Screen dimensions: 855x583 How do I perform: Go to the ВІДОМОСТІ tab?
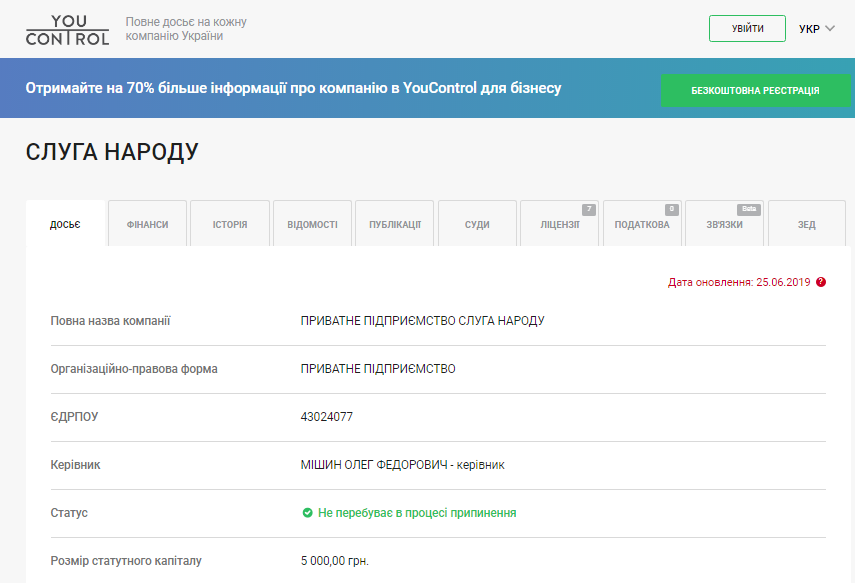312,224
